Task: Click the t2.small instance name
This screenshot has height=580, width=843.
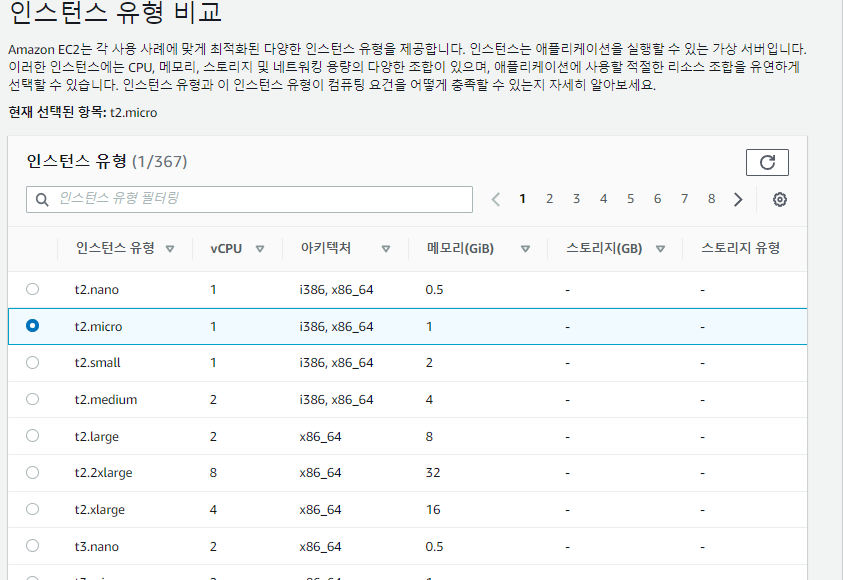Action: coord(97,363)
